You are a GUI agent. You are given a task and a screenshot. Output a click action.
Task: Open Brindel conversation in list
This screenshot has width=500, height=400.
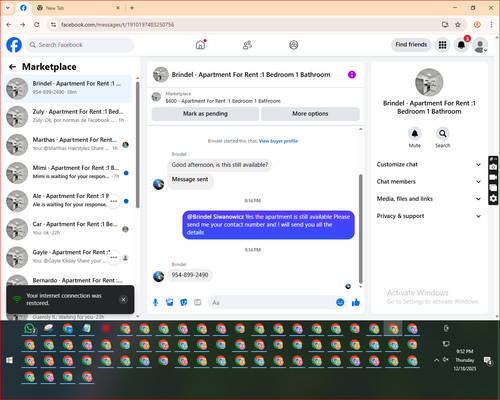click(68, 89)
